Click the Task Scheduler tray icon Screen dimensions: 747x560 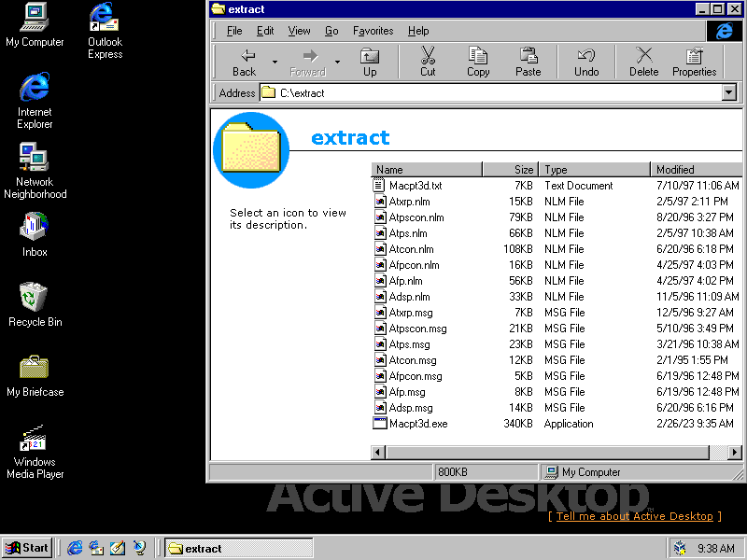point(680,548)
